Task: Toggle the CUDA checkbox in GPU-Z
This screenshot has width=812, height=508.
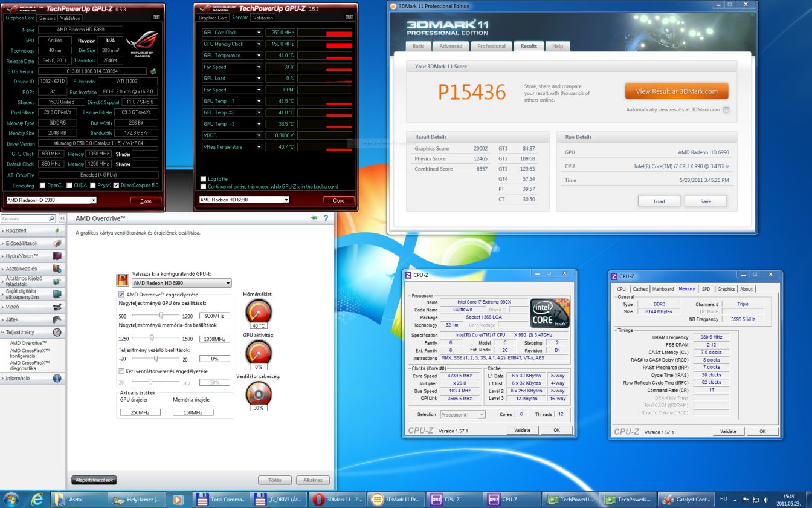Action: tap(70, 185)
